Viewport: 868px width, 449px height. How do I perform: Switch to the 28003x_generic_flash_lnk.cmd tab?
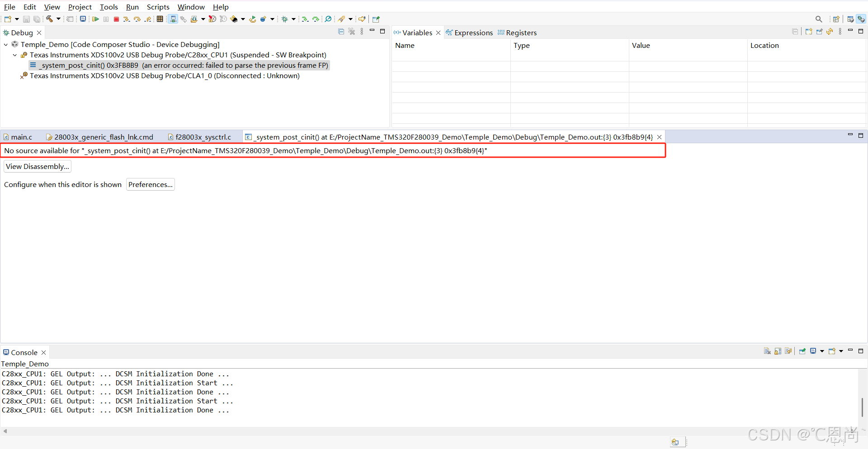click(100, 137)
